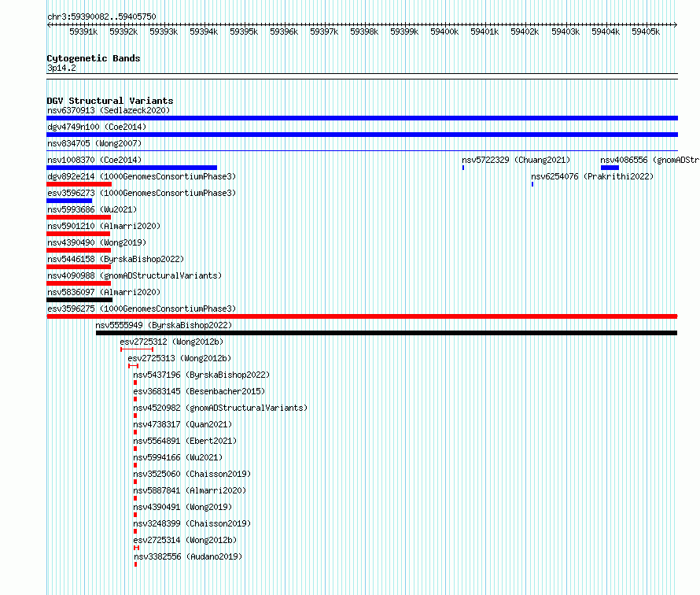The image size is (700, 595).
Task: Select the black bar under nsv5836097
Action: 79,300
